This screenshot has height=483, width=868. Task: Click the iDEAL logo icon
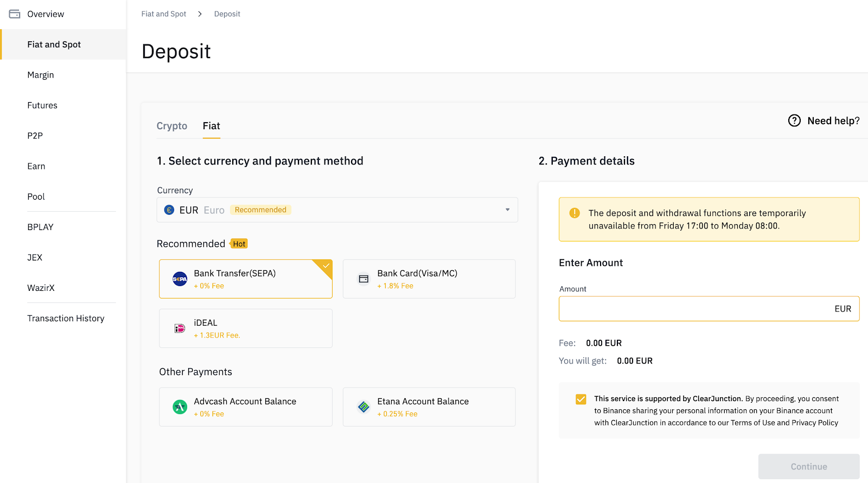coord(180,328)
